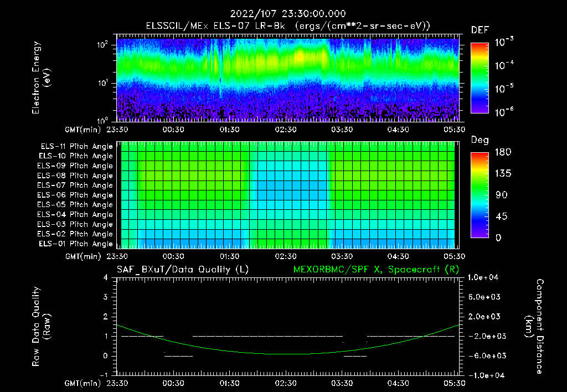Image resolution: width=567 pixels, height=392 pixels.
Task: Click the 4 tick on Raw Data Quality axis
Action: [106, 277]
